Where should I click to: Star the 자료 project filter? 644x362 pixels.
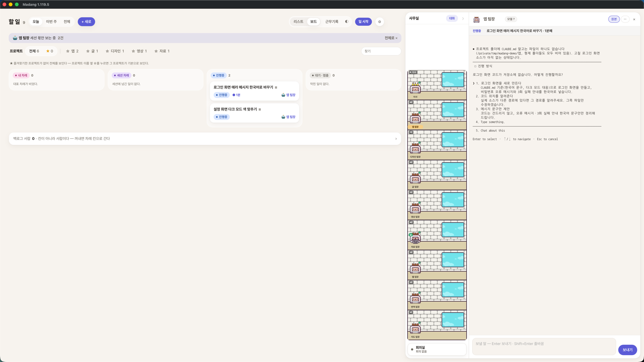click(x=156, y=51)
